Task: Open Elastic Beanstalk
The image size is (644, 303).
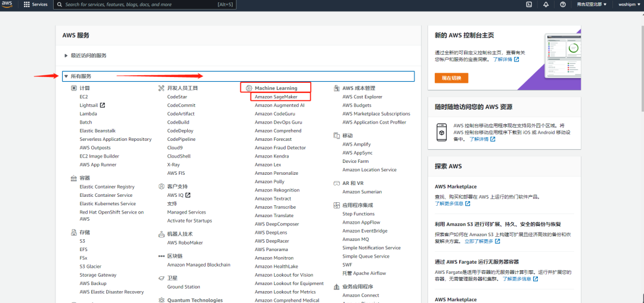Action: click(98, 131)
